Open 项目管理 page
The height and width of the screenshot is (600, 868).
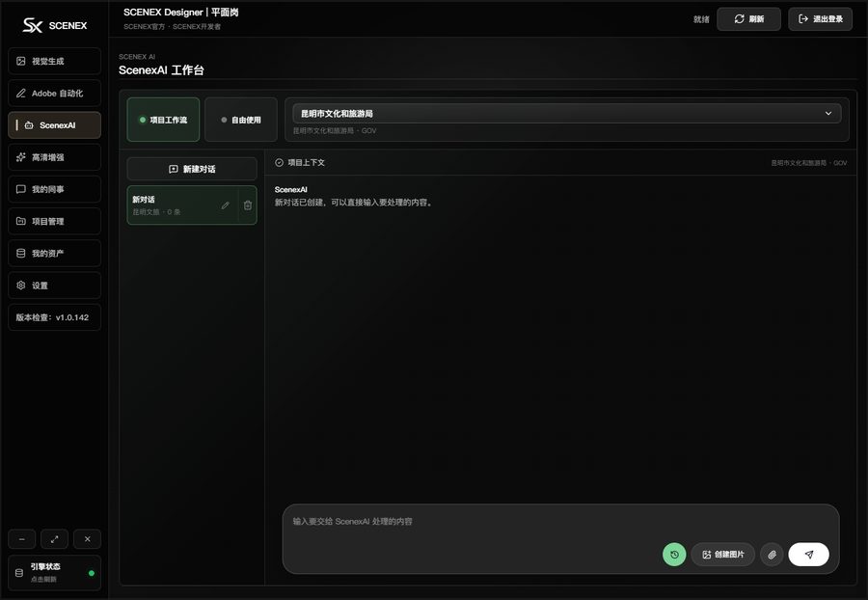tap(54, 222)
